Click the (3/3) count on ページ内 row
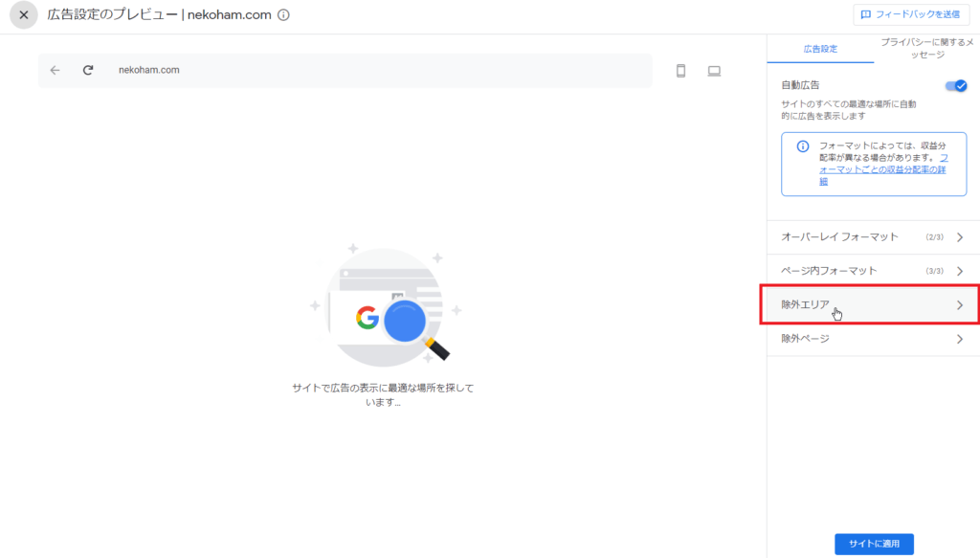This screenshot has width=980, height=558. point(934,271)
